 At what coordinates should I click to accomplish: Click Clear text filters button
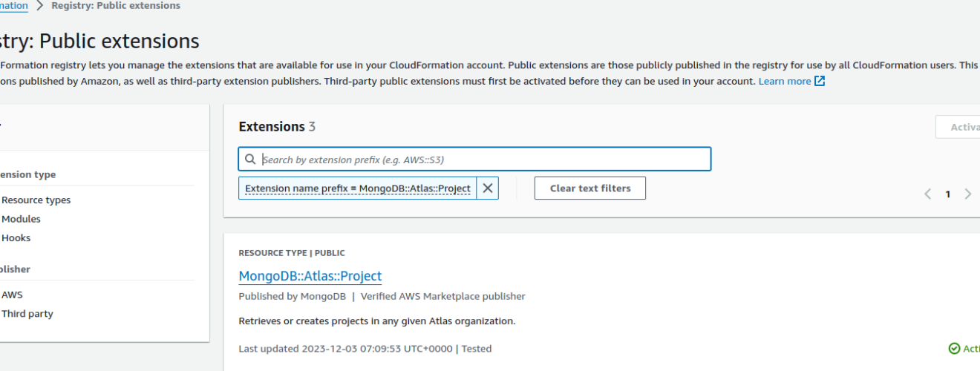[590, 188]
